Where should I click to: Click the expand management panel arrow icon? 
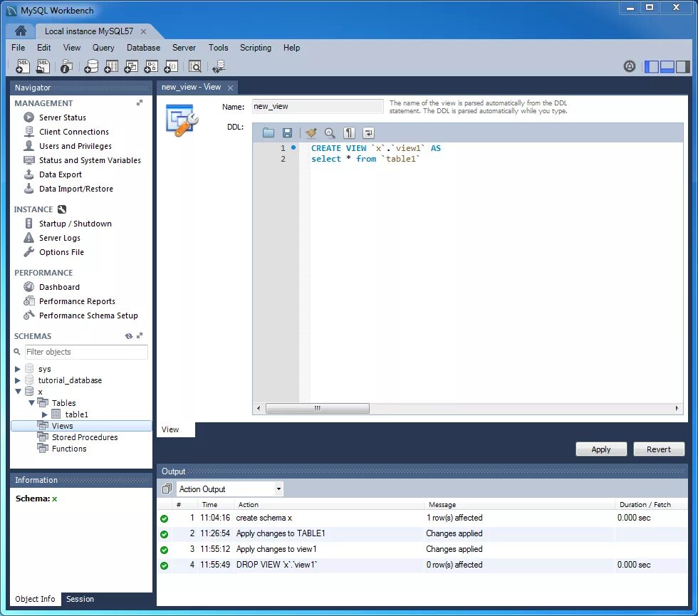[140, 103]
